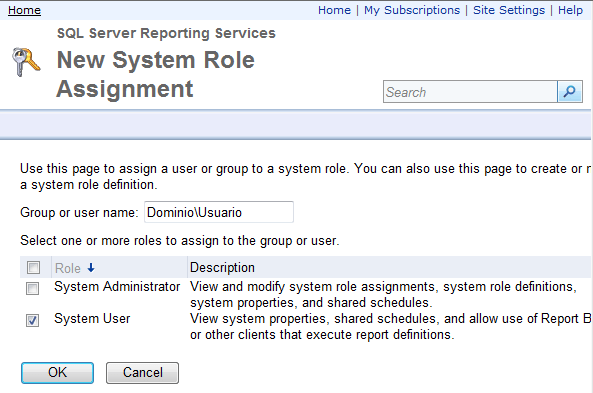Click the System User description text
The image size is (593, 393).
click(390, 326)
